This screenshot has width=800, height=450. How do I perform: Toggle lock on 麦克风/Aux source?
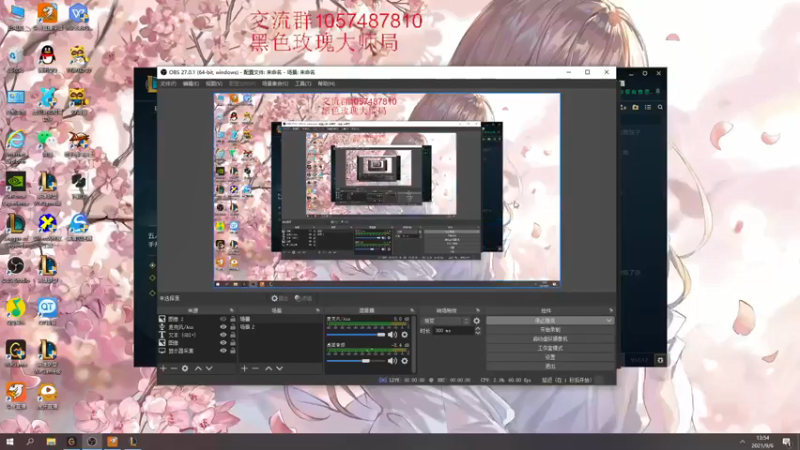tap(233, 327)
